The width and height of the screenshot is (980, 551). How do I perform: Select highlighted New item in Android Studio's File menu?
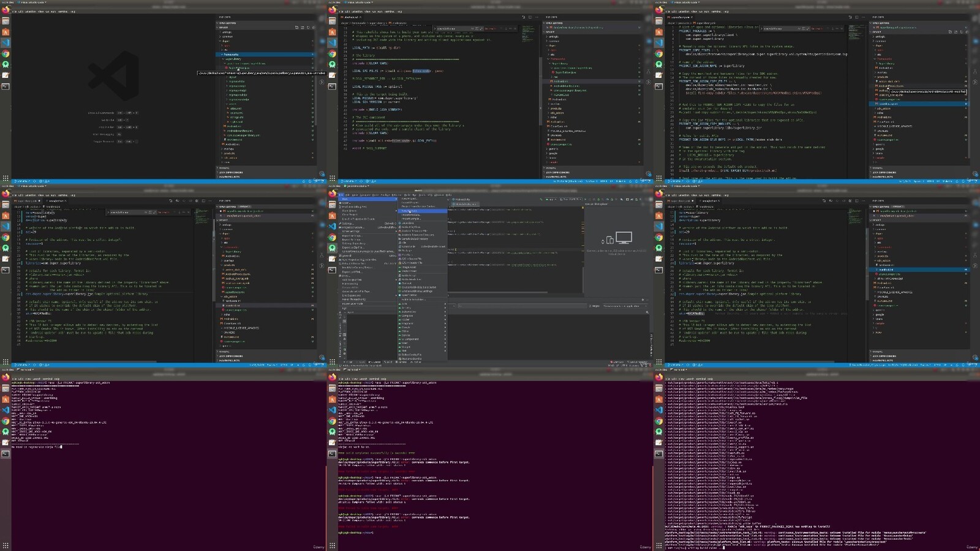(369, 199)
